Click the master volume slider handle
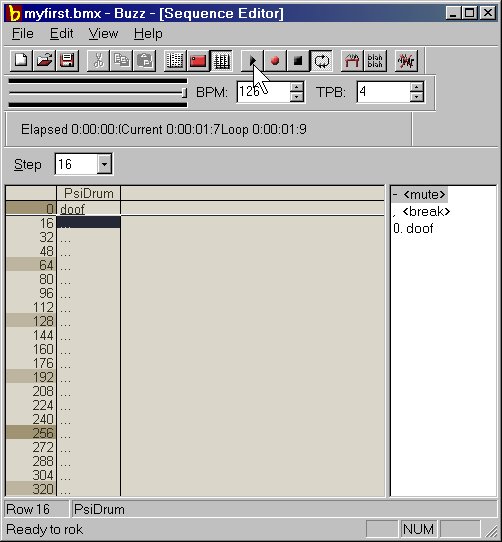The image size is (502, 542). point(184,93)
